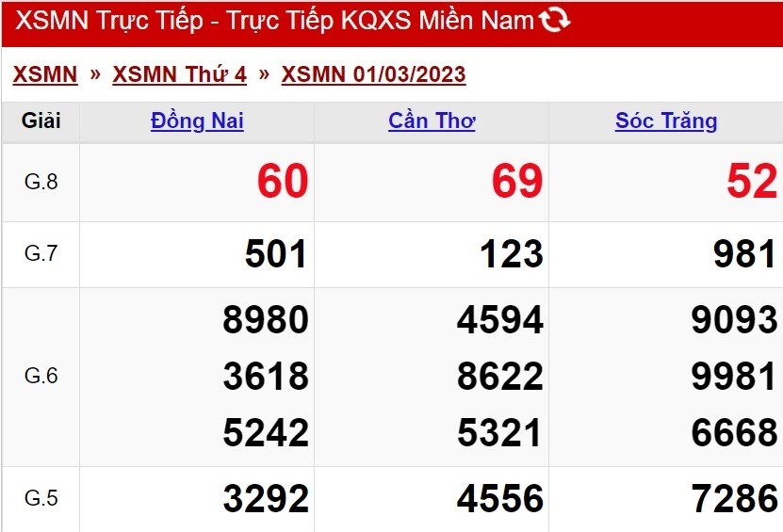Select Sóc Trăng G.8 result 52

click(752, 181)
